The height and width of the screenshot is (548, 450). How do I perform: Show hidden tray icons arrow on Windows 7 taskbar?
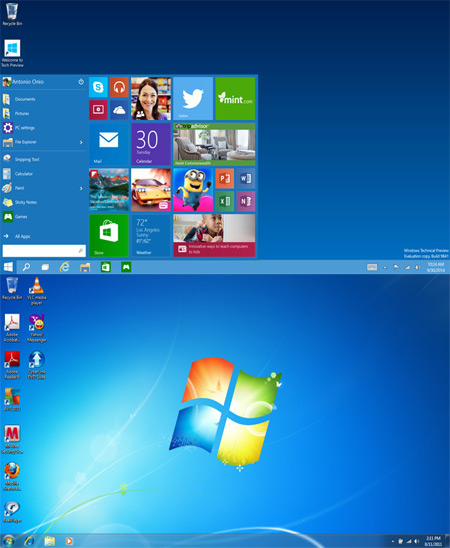(x=392, y=541)
